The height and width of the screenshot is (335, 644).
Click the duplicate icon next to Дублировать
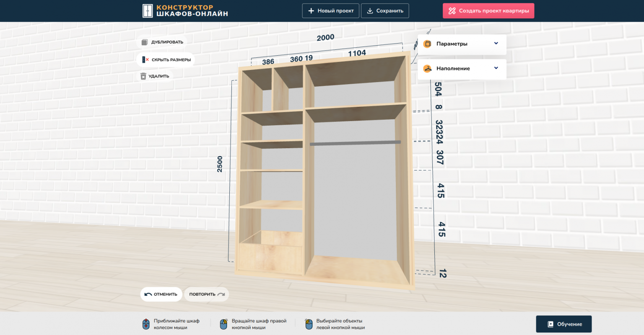145,42
